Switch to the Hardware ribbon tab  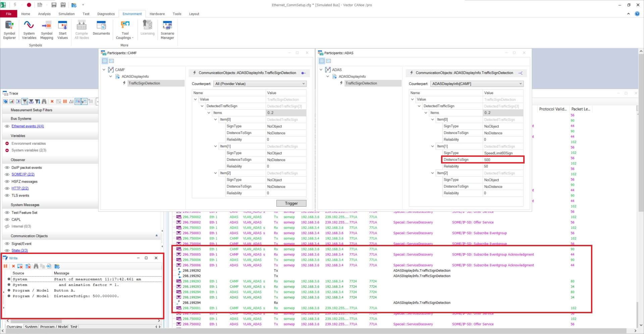pyautogui.click(x=157, y=14)
